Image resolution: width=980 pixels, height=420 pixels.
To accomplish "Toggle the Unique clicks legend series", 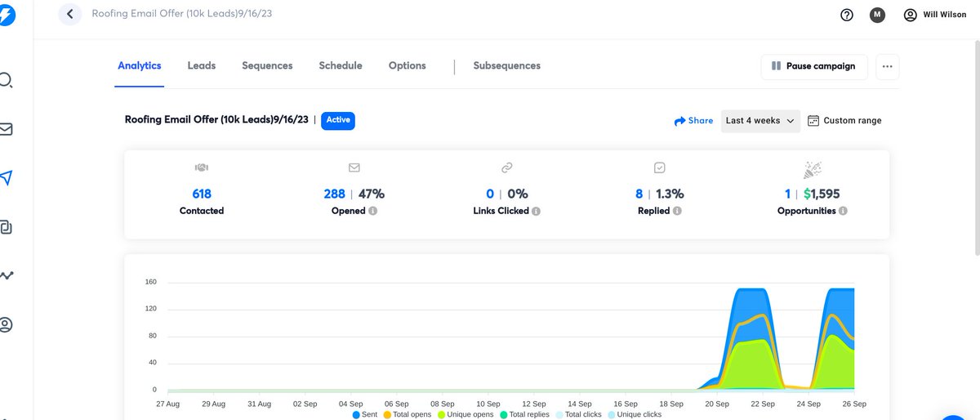I will coord(635,415).
